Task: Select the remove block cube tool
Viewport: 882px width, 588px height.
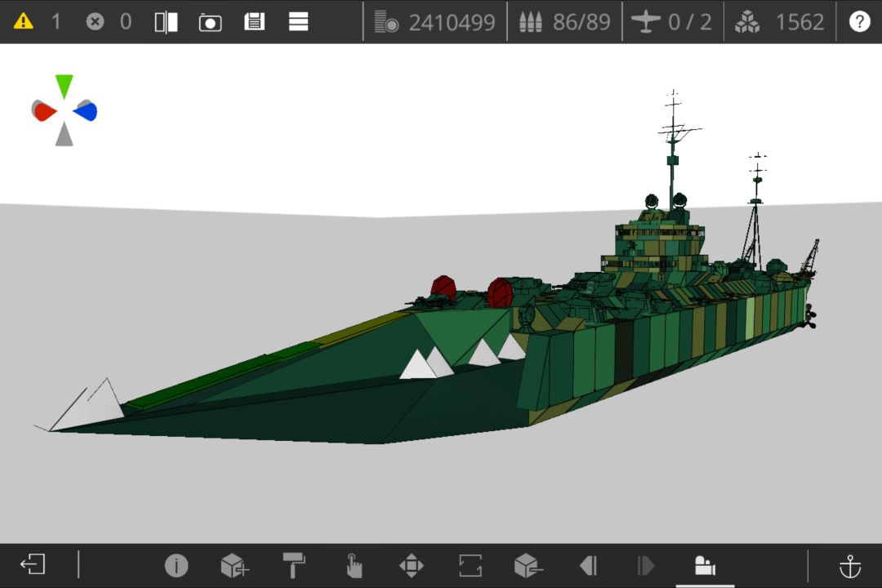Action: coord(528,565)
